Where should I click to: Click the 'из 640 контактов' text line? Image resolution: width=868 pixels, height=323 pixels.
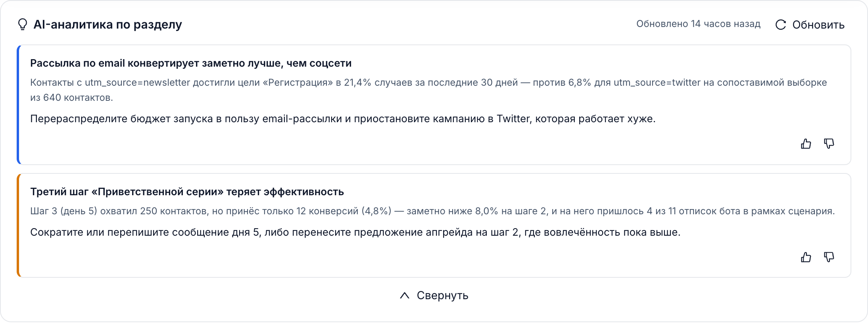(x=71, y=98)
